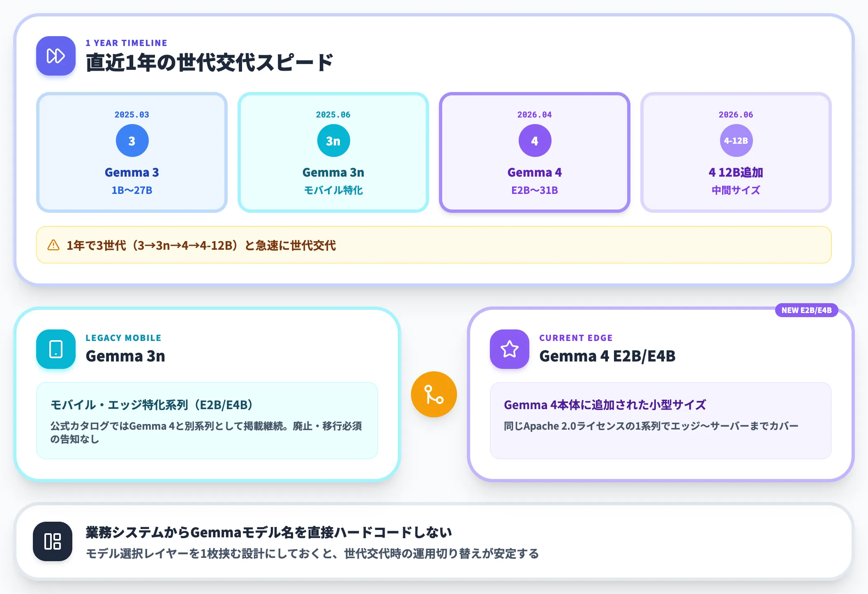Click the 2025.03 date label

click(132, 115)
